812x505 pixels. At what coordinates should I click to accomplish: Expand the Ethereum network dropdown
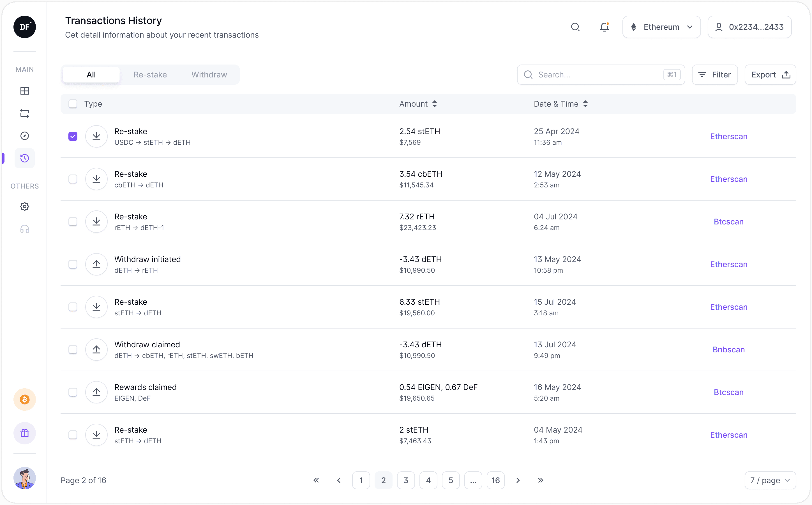coord(661,27)
